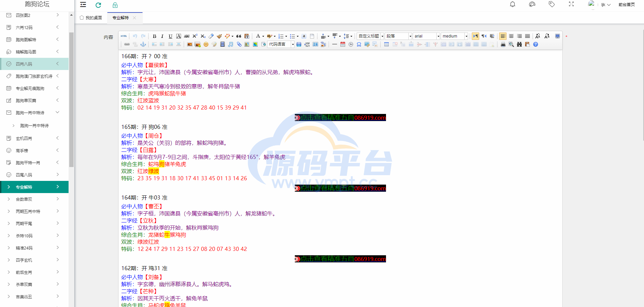Image resolution: width=644 pixels, height=307 pixels.
Task: Close the 专业解特 tab
Action: pos(134,18)
